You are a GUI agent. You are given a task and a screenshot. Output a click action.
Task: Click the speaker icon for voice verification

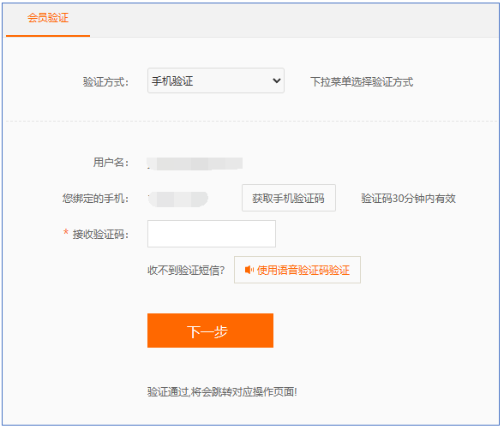(249, 270)
